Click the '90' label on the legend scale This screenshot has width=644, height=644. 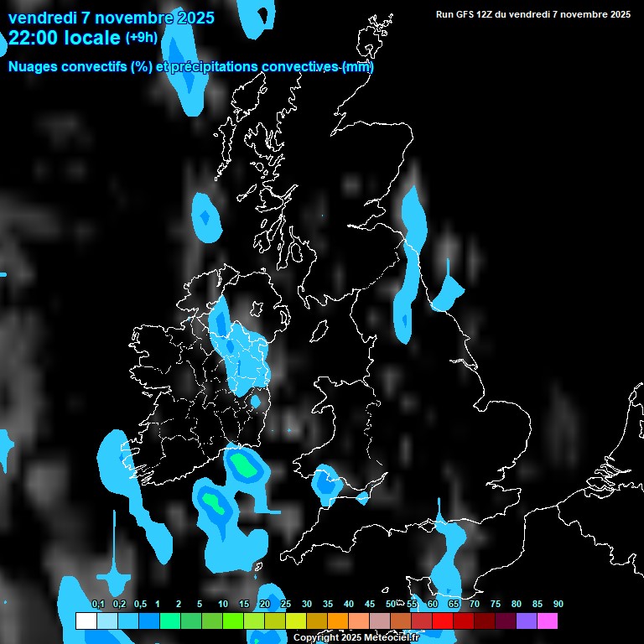(558, 605)
